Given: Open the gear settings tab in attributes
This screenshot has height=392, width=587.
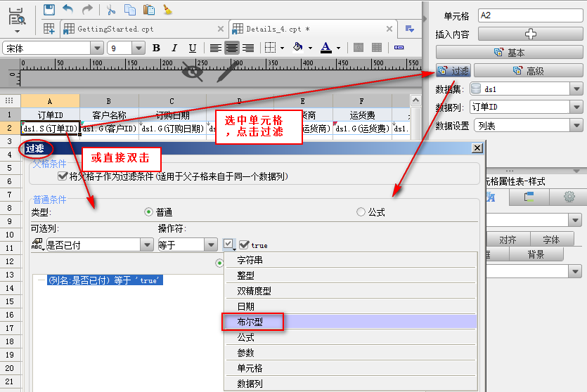Looking at the screenshot, I should [569, 197].
